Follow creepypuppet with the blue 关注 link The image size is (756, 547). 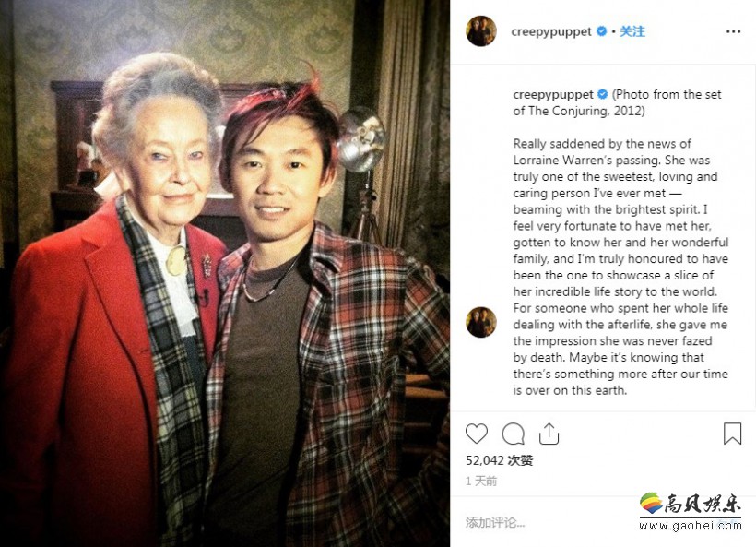[x=632, y=31]
